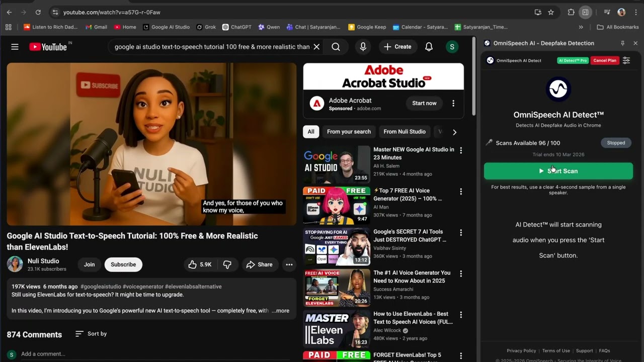Open more actions beside Share

289,264
